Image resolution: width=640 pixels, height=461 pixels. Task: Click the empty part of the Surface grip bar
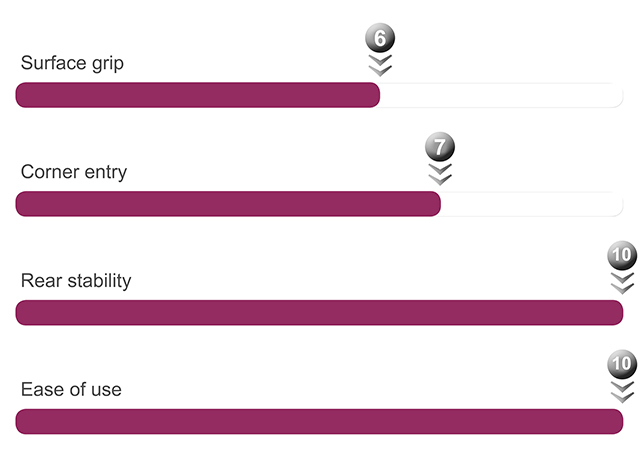click(x=501, y=95)
